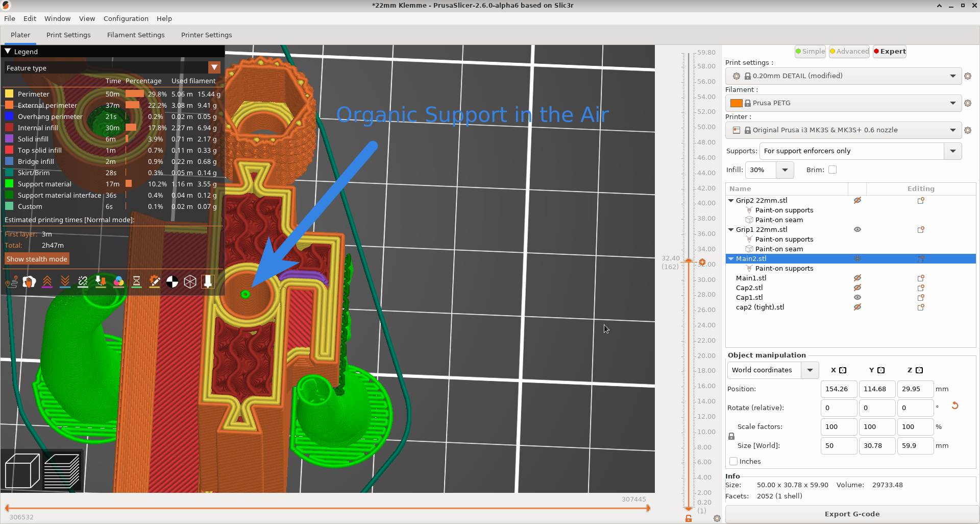Screen dimensions: 980x524
Task: Hide Grip1 22mm.stl with eye icon
Action: click(x=857, y=230)
